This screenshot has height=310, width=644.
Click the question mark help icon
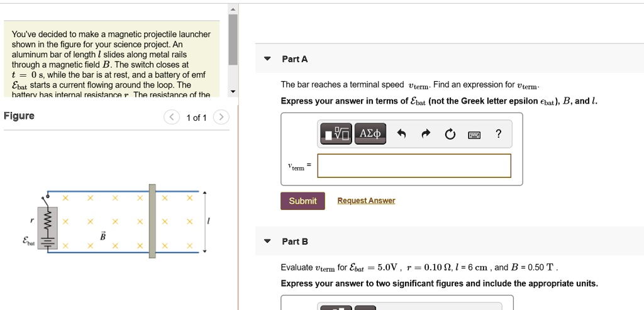tap(498, 133)
